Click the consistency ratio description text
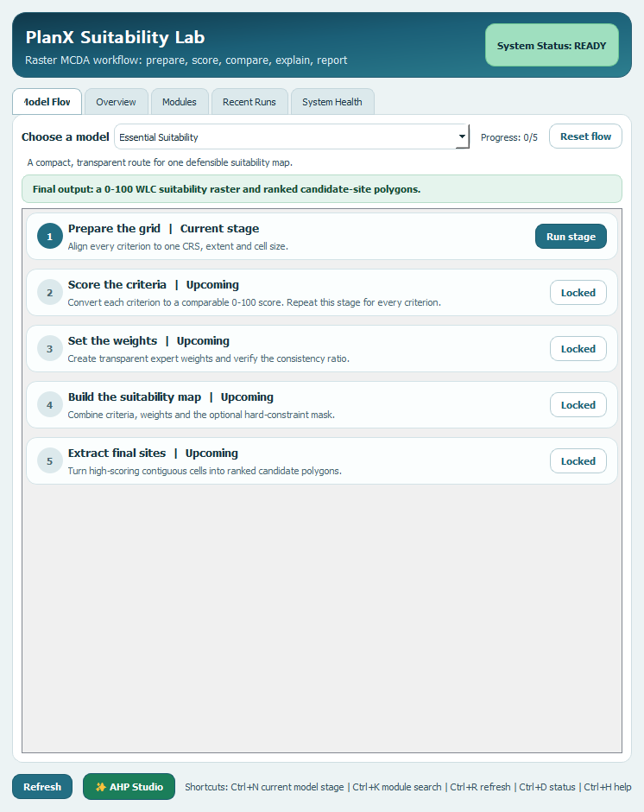 tap(209, 358)
